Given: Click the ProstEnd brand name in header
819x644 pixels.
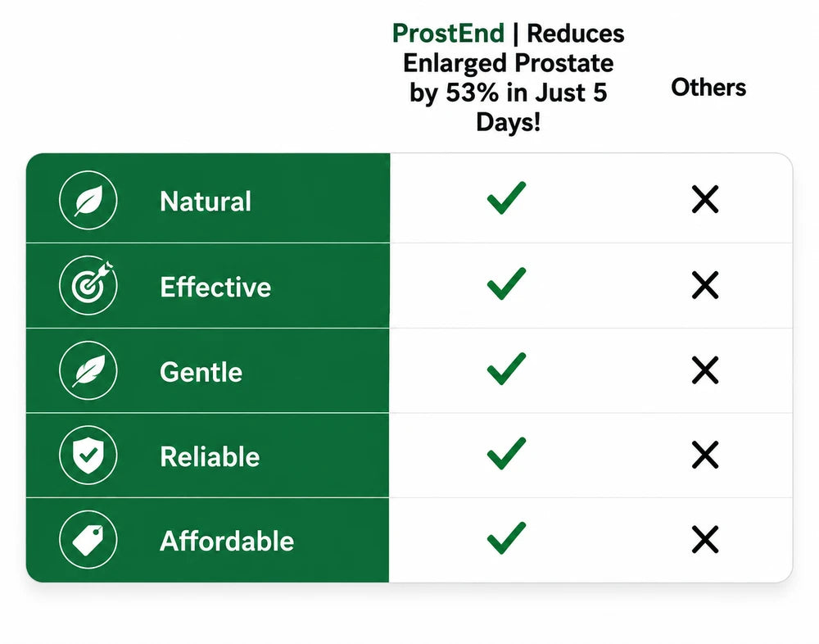Looking at the screenshot, I should pyautogui.click(x=448, y=34).
